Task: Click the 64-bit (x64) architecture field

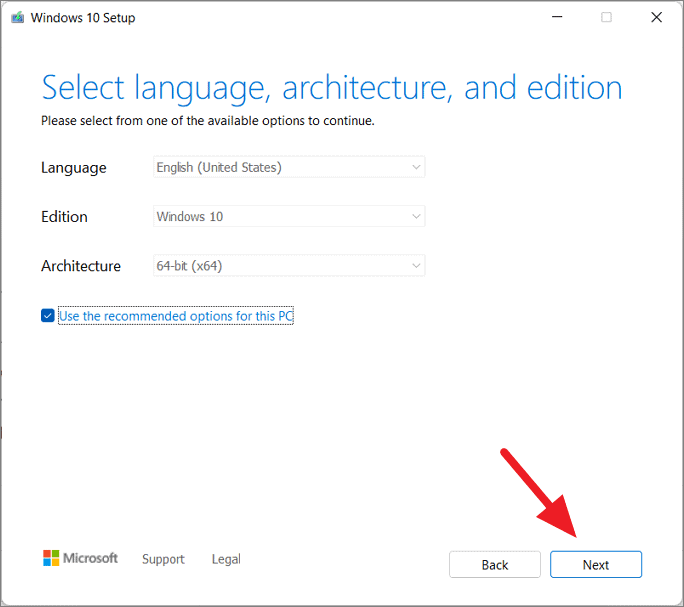Action: coord(289,266)
